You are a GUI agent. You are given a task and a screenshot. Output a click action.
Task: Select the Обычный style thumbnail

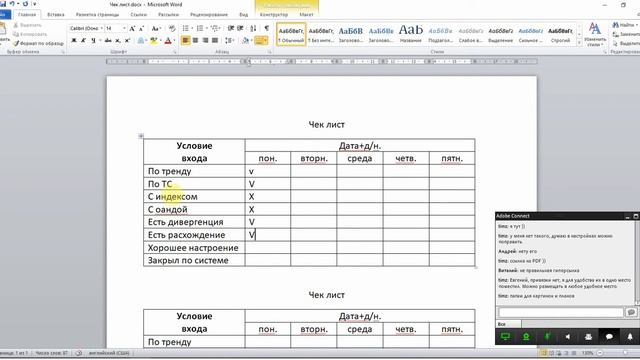click(x=291, y=34)
